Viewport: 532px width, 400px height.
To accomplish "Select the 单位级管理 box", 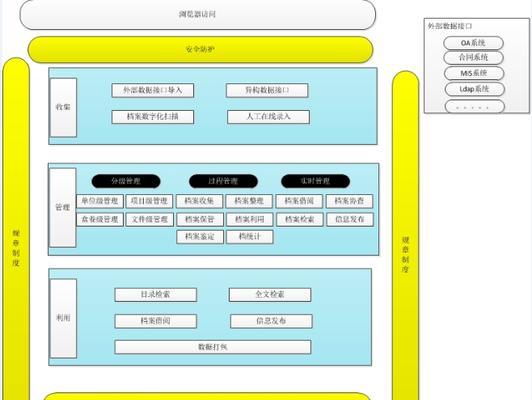I will (100, 201).
